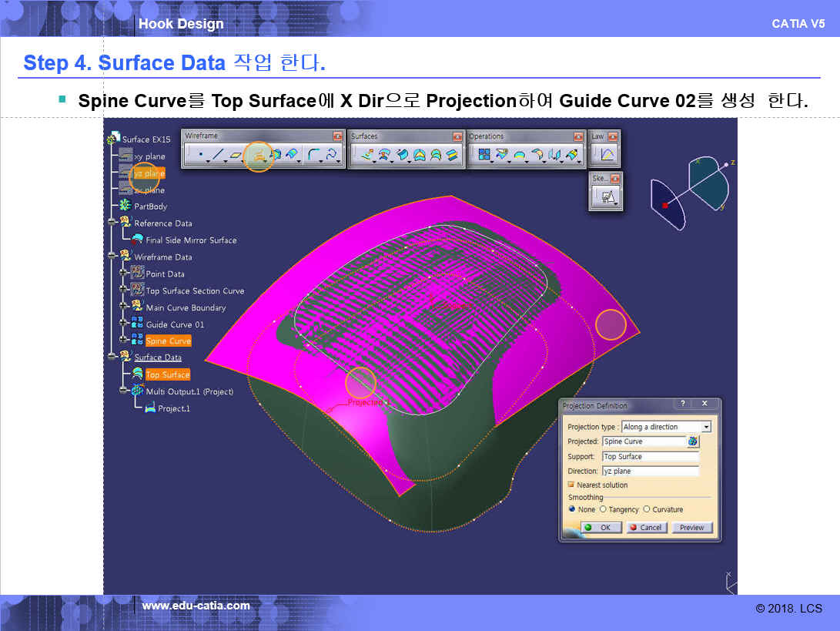The height and width of the screenshot is (631, 840).
Task: Collapse the Wireframe Data tree node
Action: [x=112, y=256]
